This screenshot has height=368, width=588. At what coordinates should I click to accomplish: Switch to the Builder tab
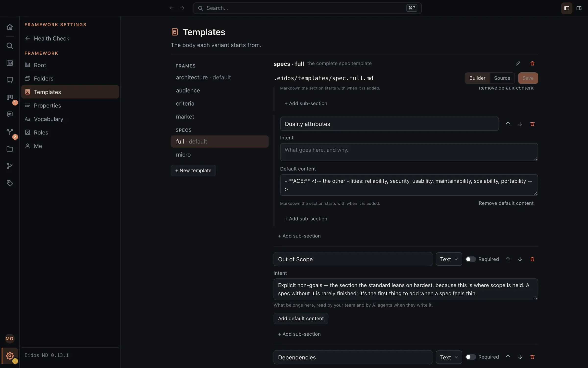pos(477,78)
